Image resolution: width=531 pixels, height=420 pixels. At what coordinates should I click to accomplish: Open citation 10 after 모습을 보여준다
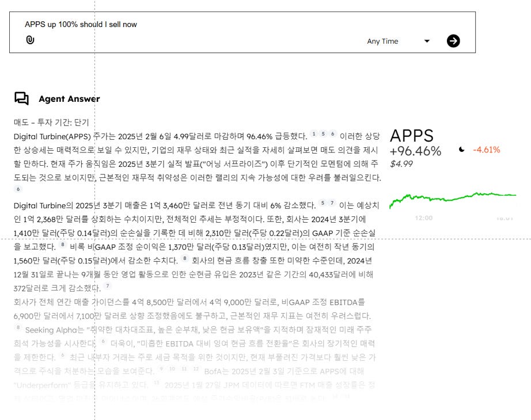(x=172, y=369)
